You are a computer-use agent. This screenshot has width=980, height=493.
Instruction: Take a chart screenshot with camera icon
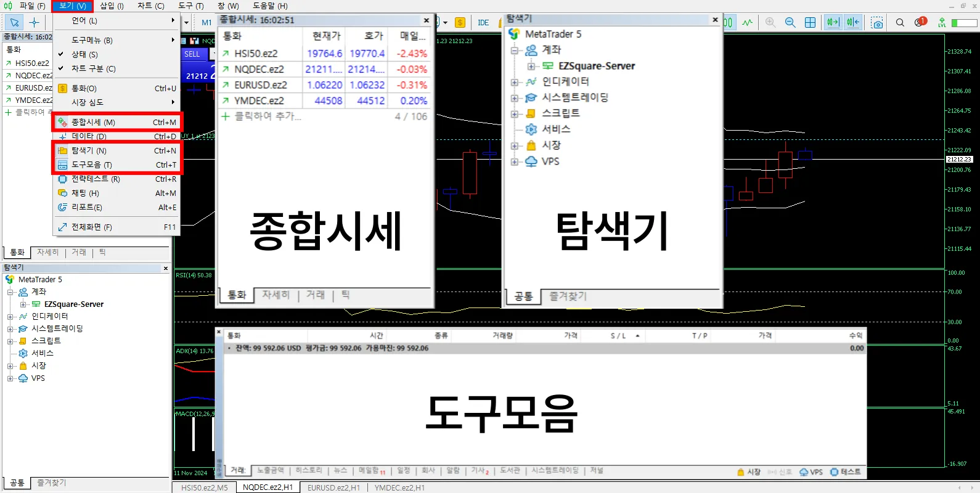[x=877, y=22]
